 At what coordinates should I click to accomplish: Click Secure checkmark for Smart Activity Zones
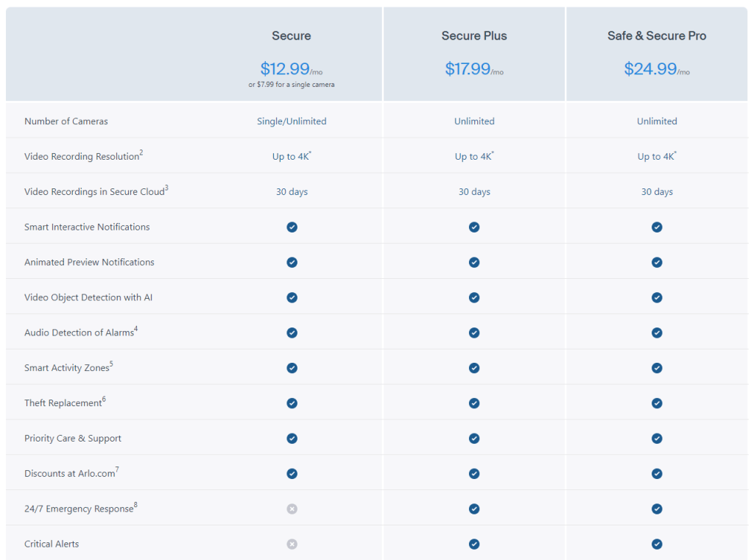pyautogui.click(x=292, y=368)
